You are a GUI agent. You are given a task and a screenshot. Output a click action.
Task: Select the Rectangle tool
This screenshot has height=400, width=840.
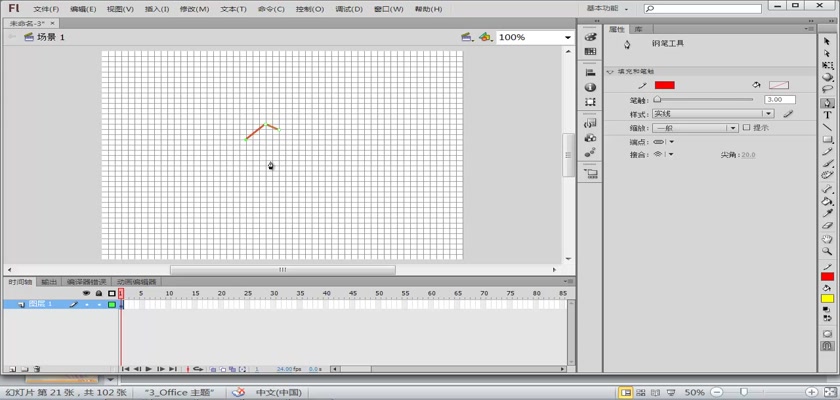[x=827, y=140]
